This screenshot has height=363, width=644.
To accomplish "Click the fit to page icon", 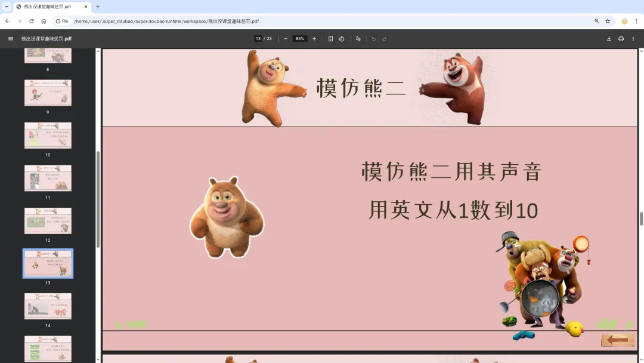I will click(330, 39).
